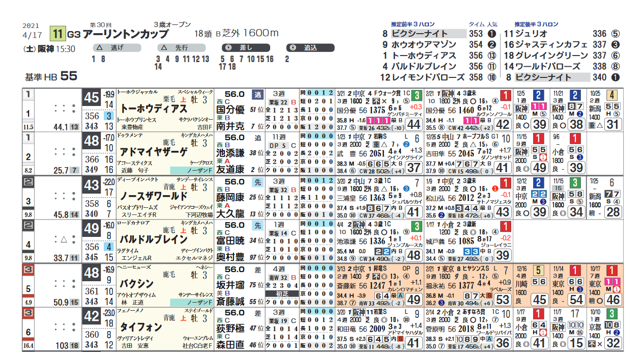Click rating badge 43 for ノースザワールド

click(92, 185)
